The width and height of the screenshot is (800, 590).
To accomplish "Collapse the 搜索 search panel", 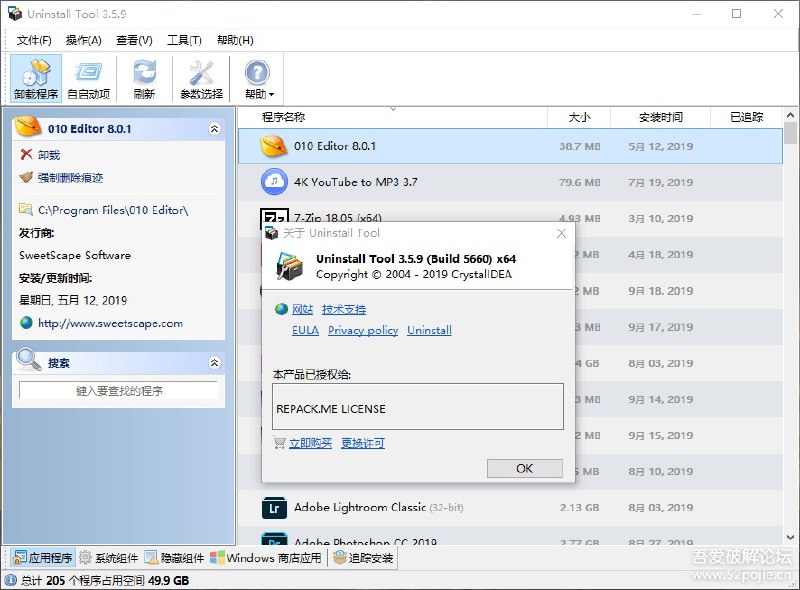I will tap(214, 360).
